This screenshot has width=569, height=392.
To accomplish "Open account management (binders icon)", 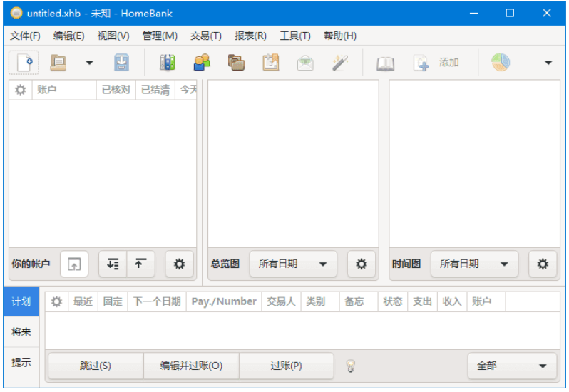I will [x=168, y=63].
